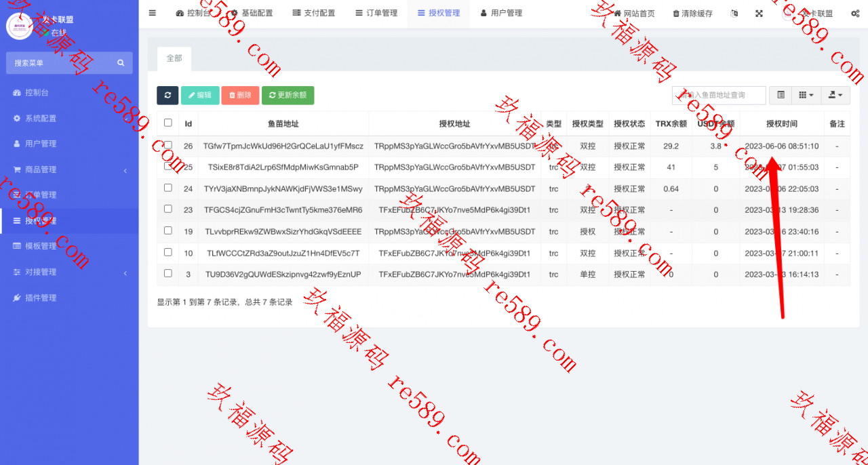Viewport: 868px width, 465px height.
Task: Toggle fullscreen with the expand icon
Action: pos(759,14)
